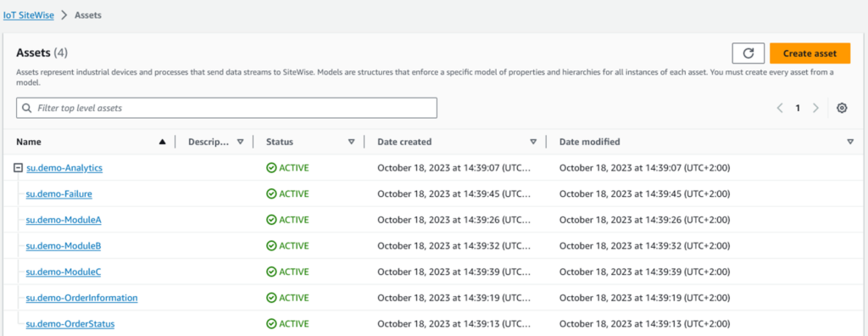This screenshot has width=868, height=336.
Task: Click Date modified cell showing 14:39:13
Action: click(x=644, y=324)
